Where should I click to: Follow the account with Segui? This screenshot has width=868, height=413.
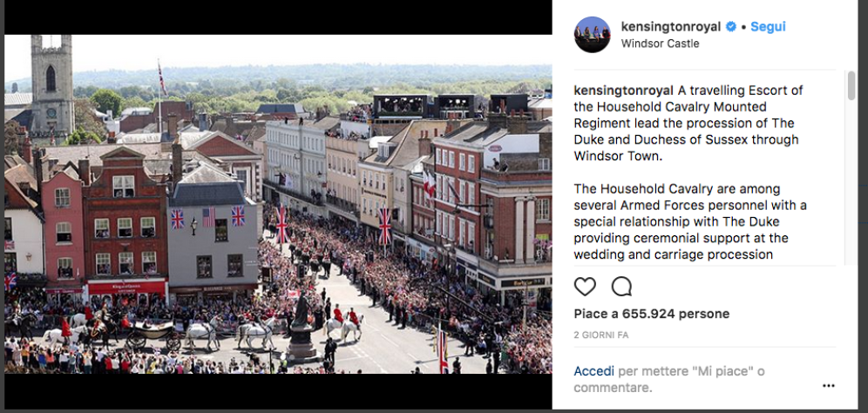pyautogui.click(x=768, y=26)
